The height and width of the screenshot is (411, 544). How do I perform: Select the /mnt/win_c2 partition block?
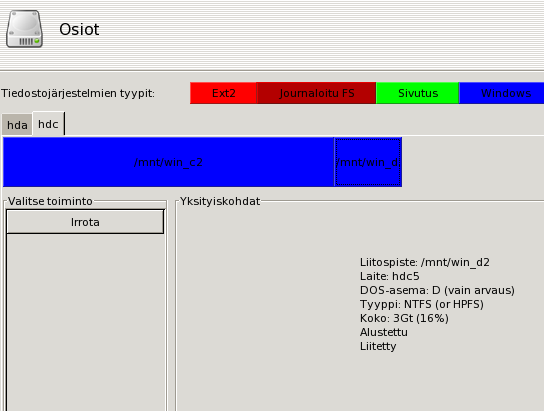point(168,162)
